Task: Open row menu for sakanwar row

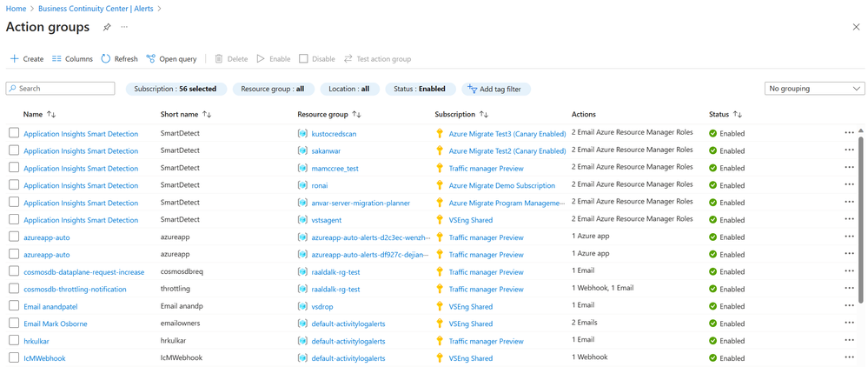Action: [849, 150]
